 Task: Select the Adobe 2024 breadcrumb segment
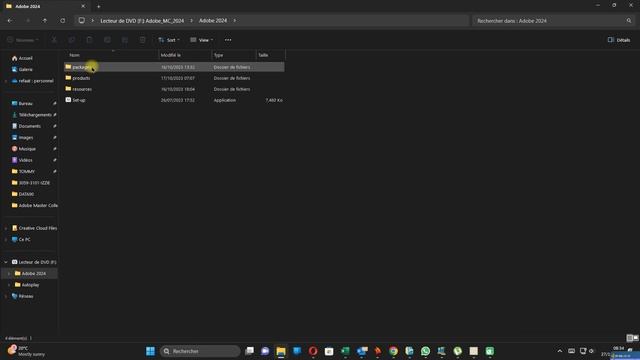coord(213,20)
